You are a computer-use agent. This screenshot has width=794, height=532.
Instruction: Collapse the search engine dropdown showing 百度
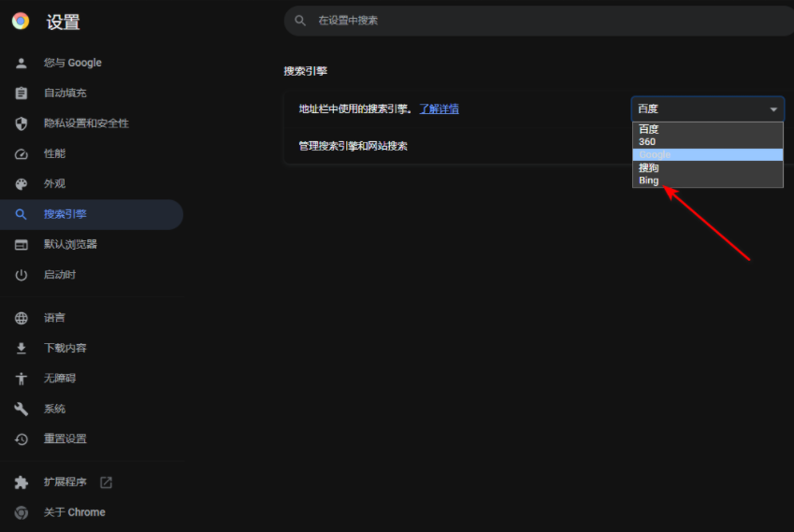point(707,108)
